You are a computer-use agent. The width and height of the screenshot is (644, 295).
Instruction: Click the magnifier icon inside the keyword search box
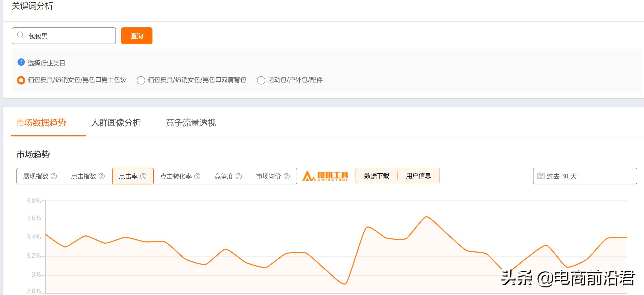(x=21, y=35)
